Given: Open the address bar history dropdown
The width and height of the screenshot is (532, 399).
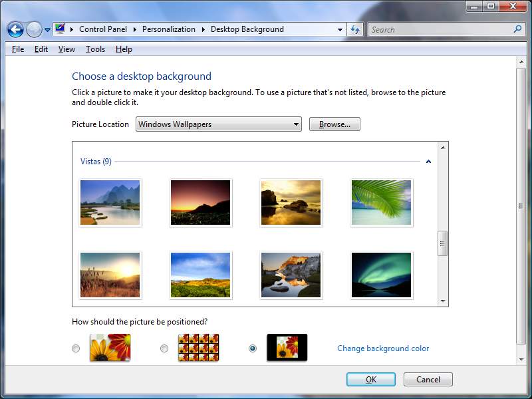Looking at the screenshot, I should (340, 29).
